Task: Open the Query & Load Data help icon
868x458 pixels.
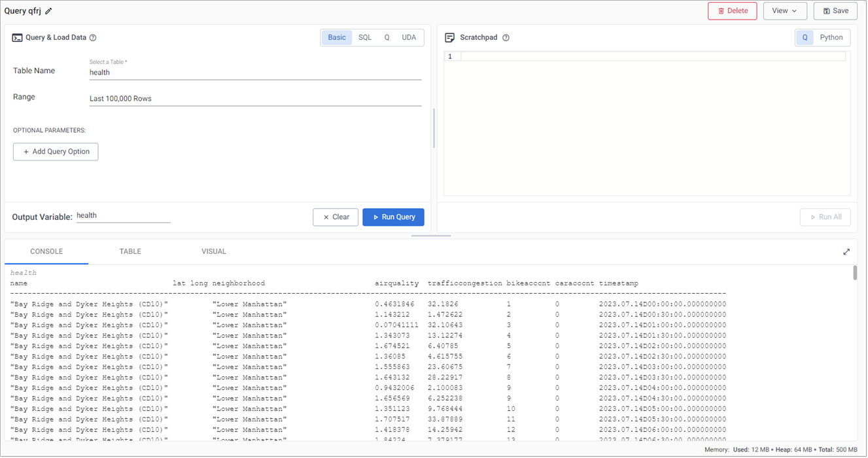Action: [92, 37]
